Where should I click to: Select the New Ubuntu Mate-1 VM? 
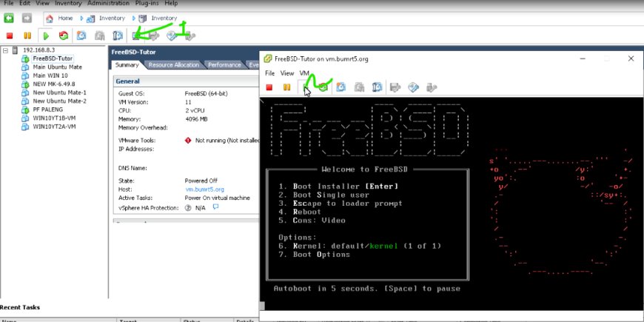59,93
